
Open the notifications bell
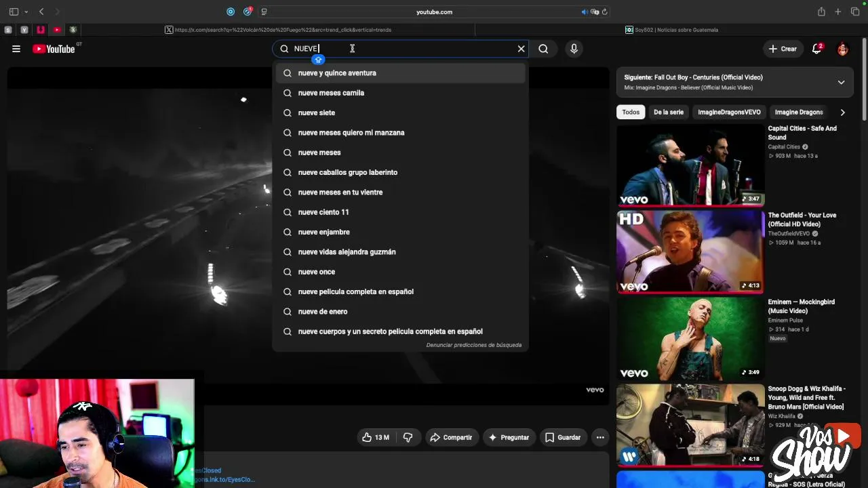pos(817,49)
